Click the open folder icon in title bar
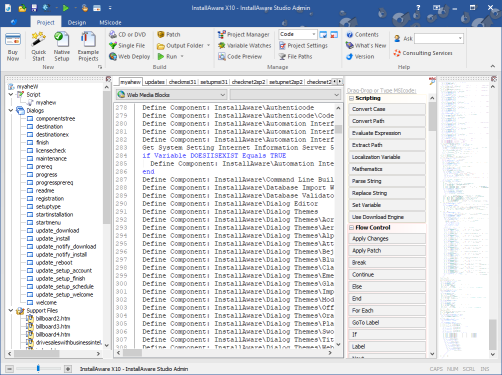This screenshot has height=375, width=502. pos(22,8)
